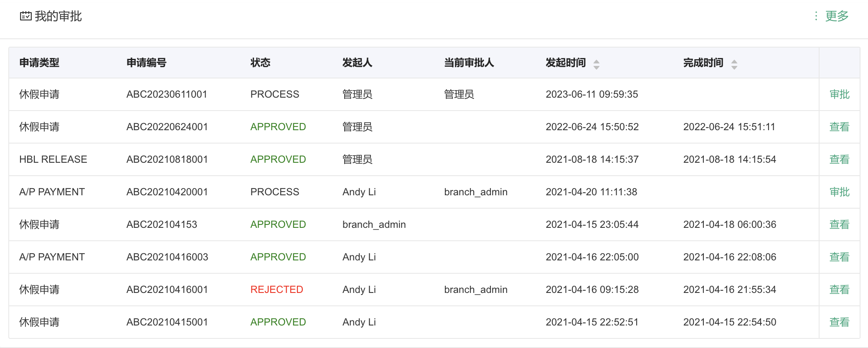Select the 发起人 column header

tap(357, 63)
